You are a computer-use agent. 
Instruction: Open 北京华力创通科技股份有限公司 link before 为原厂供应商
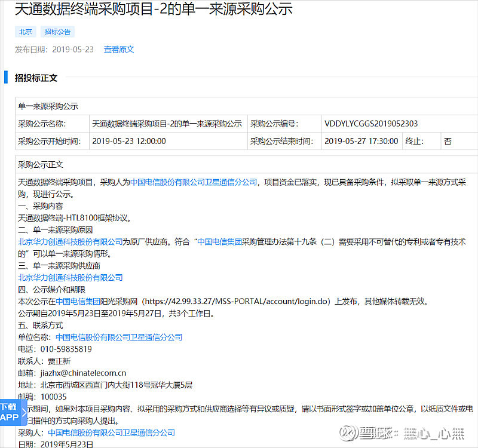tap(70, 242)
